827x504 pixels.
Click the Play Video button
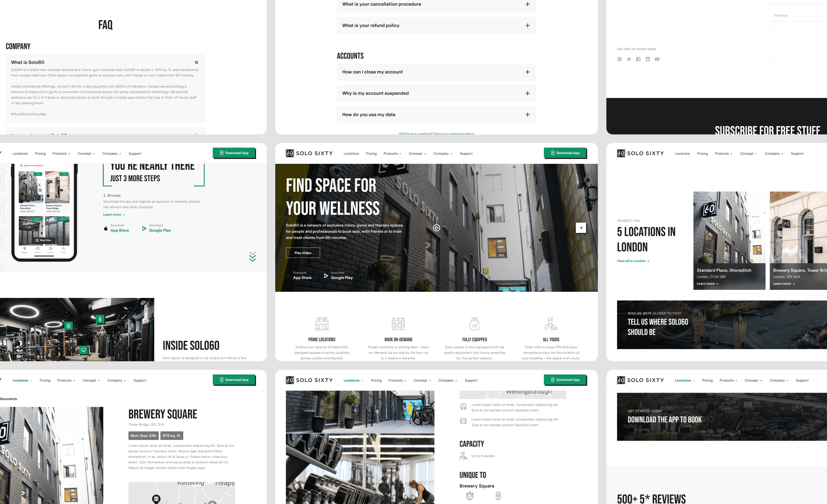(x=303, y=253)
